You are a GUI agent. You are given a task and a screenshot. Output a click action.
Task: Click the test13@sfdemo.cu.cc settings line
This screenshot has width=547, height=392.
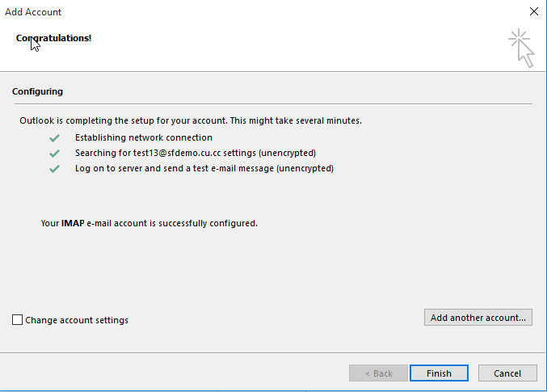pos(196,154)
